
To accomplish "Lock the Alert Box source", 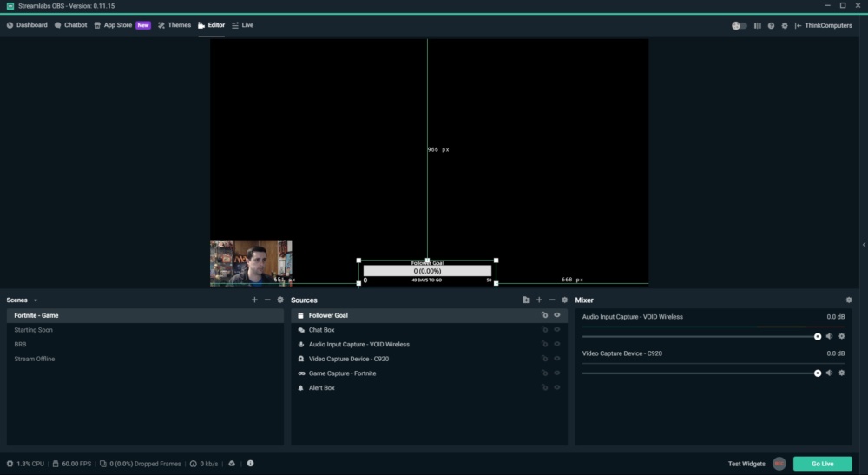I will 545,387.
